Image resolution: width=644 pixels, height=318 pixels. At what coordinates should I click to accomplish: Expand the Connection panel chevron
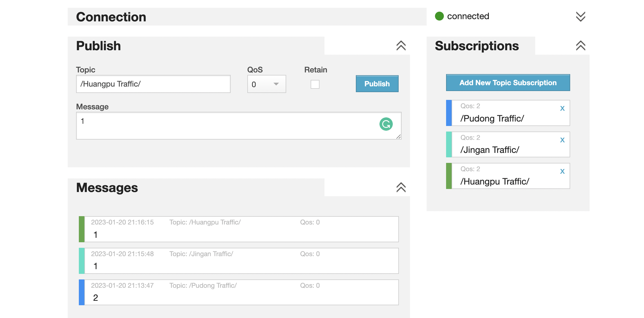coord(580,17)
